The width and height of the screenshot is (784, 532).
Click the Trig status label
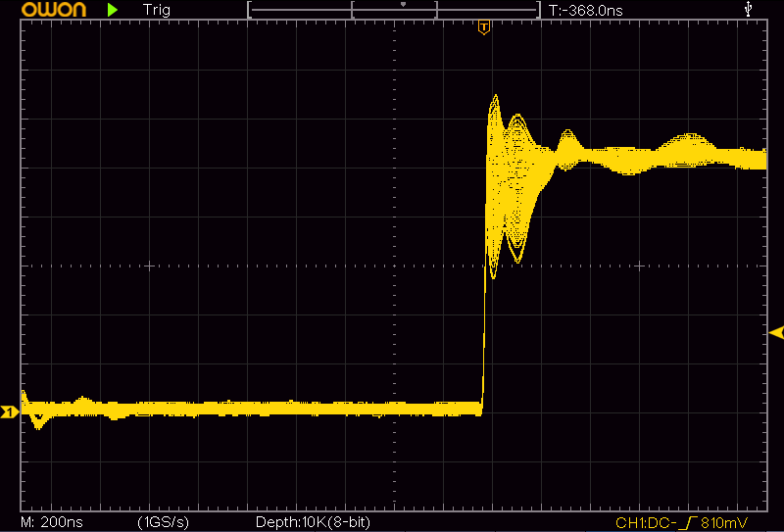click(157, 10)
